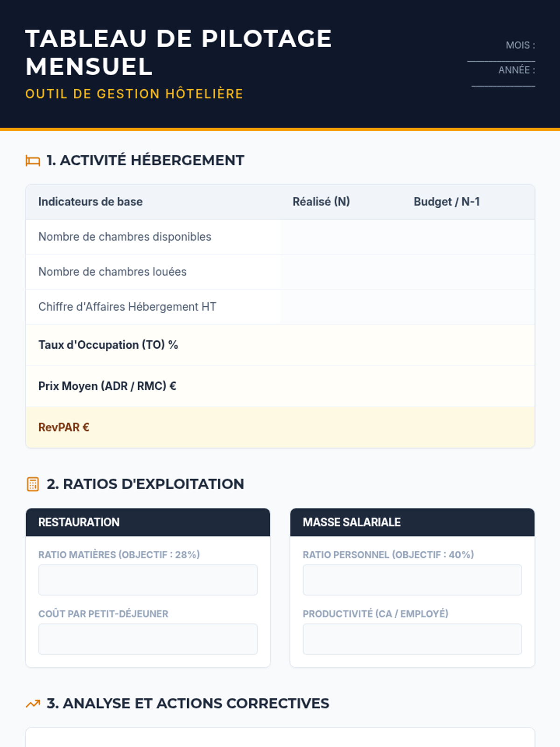560x747 pixels.
Task: Select the MASSE SALARIALE card header
Action: click(x=412, y=522)
